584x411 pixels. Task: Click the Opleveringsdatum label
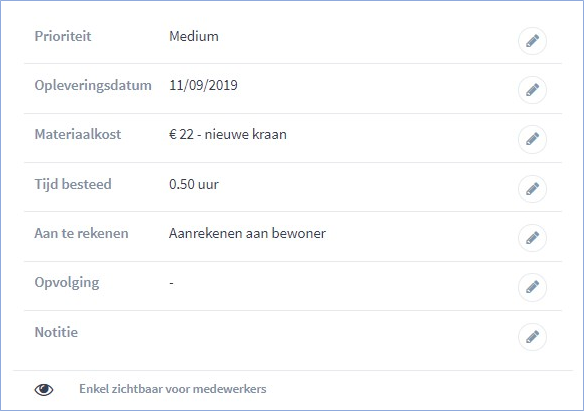pos(93,86)
